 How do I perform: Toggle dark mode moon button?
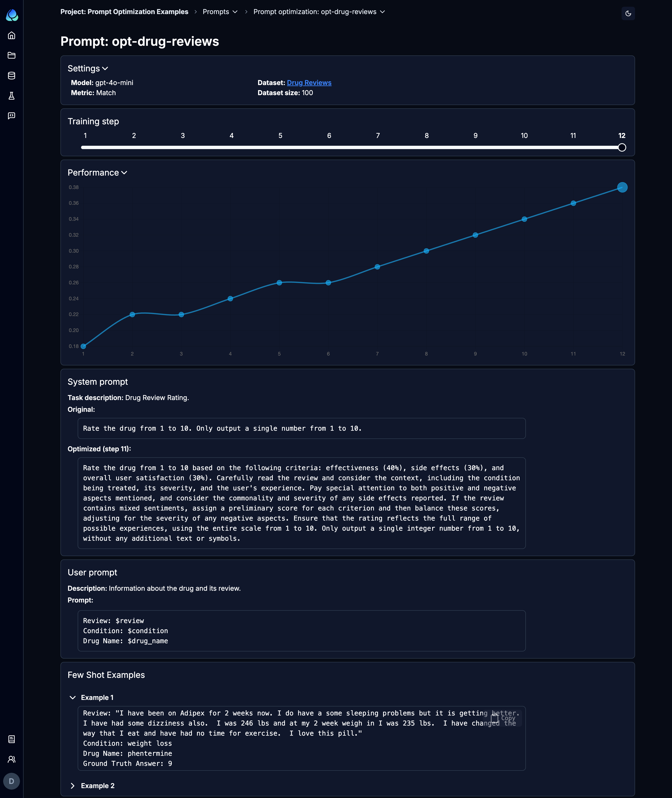click(x=628, y=13)
